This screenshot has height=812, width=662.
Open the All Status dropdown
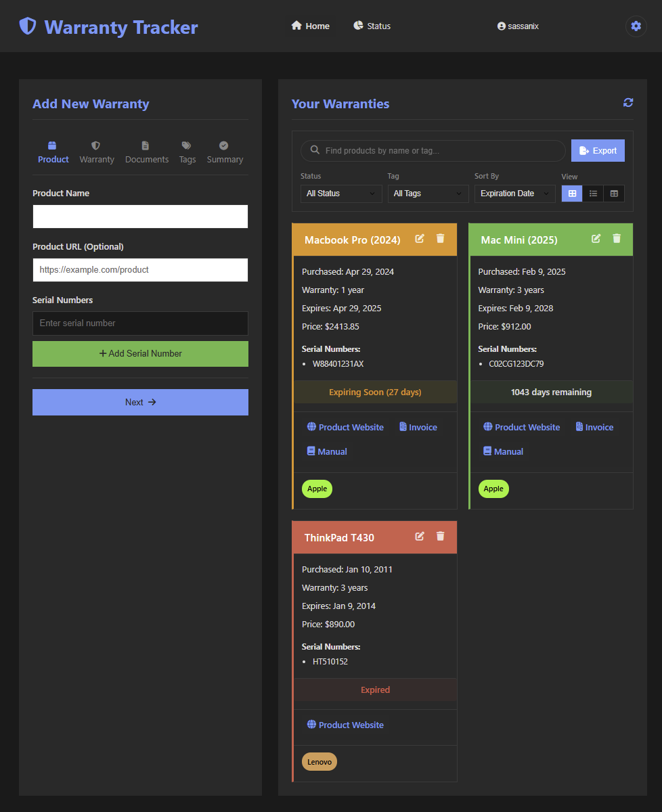tap(340, 194)
